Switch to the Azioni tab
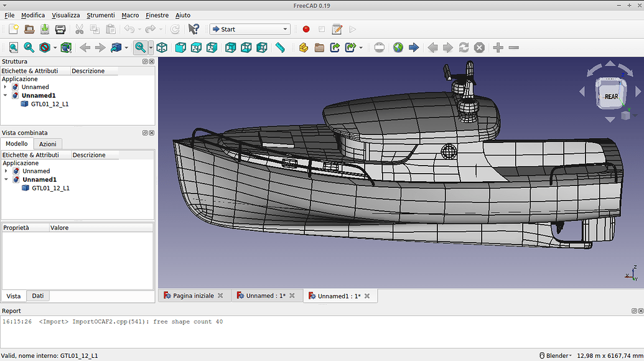 (x=48, y=144)
